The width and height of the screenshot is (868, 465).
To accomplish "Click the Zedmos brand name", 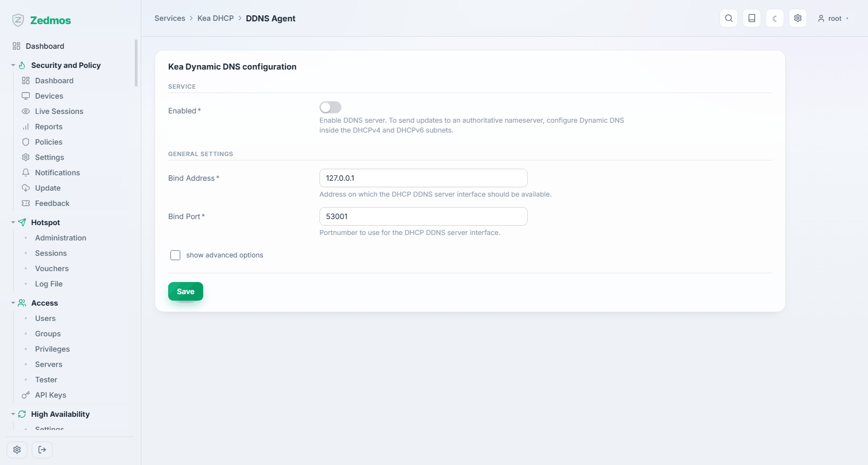I will 50,20.
